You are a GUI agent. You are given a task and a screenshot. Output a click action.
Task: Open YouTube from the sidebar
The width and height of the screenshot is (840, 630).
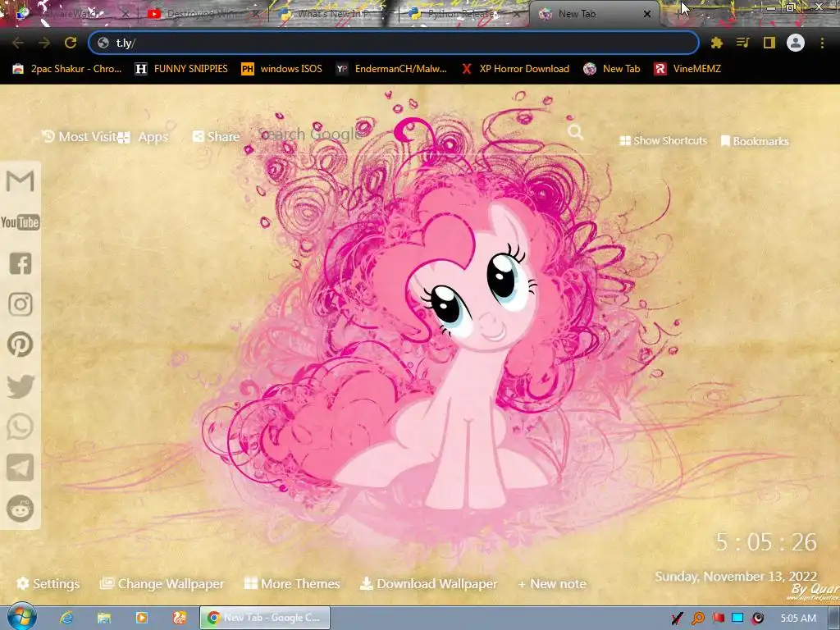[21, 222]
